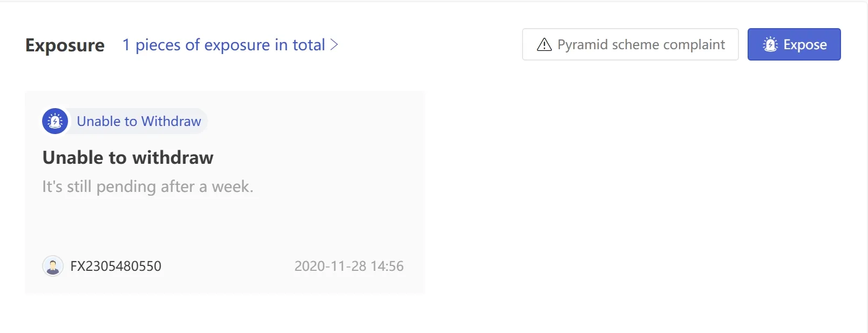
Task: Open the "Unable to withdraw" bold title
Action: 128,157
